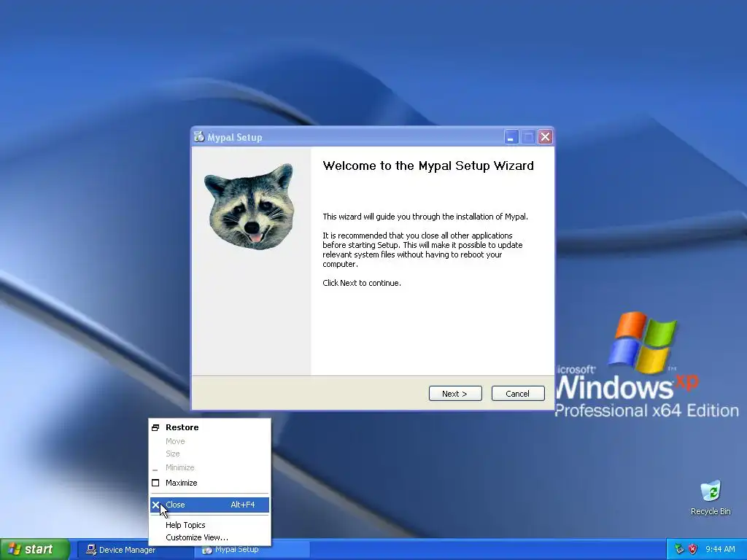Click the 9:44 AM system clock
747x560 pixels.
[720, 550]
